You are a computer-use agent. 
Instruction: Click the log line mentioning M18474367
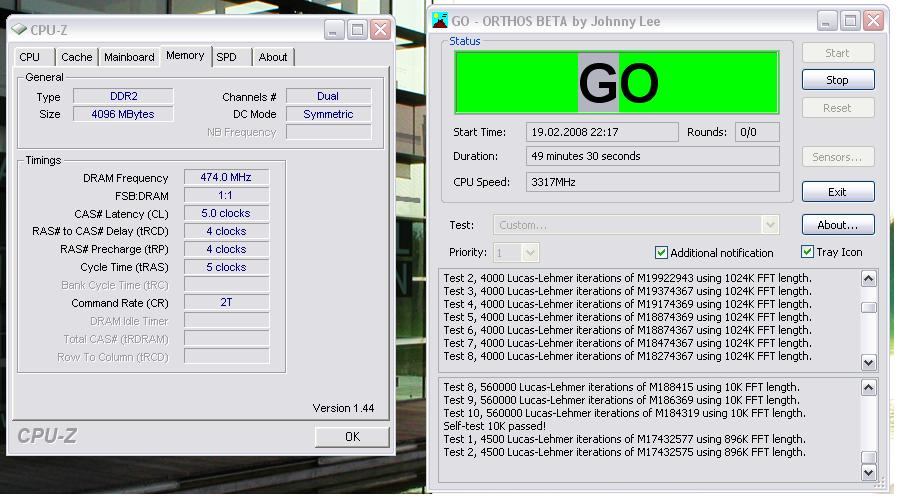627,343
